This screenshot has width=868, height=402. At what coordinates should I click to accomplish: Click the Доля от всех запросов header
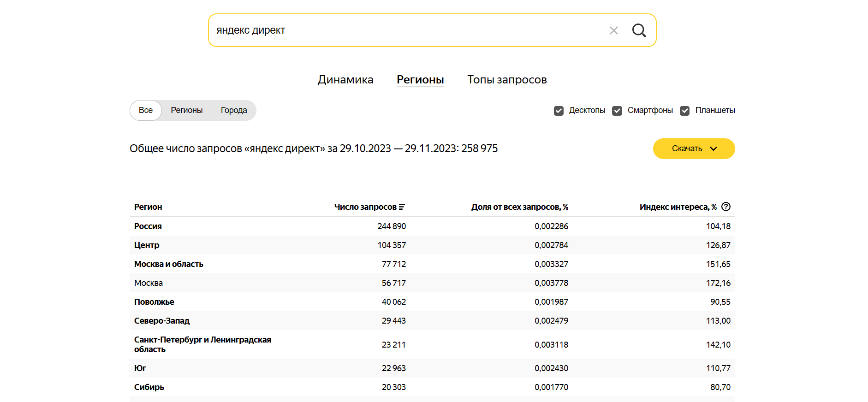[519, 207]
